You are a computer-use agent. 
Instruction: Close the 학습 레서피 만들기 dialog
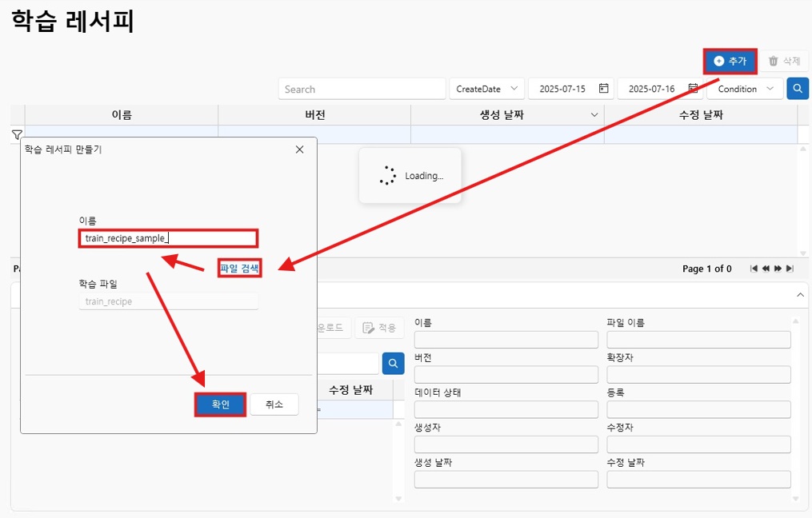coord(299,149)
